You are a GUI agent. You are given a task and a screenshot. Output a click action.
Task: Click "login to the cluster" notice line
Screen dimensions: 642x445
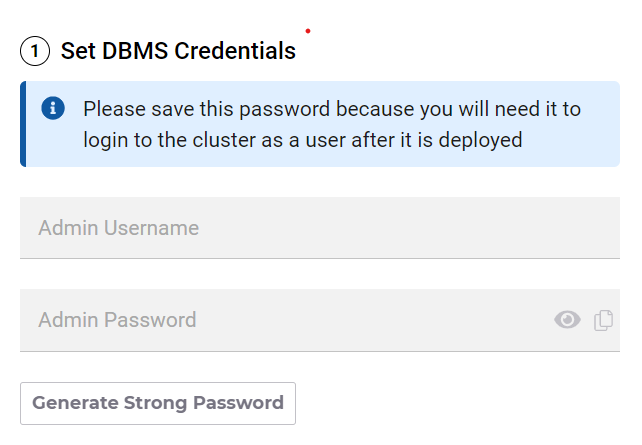coord(302,140)
